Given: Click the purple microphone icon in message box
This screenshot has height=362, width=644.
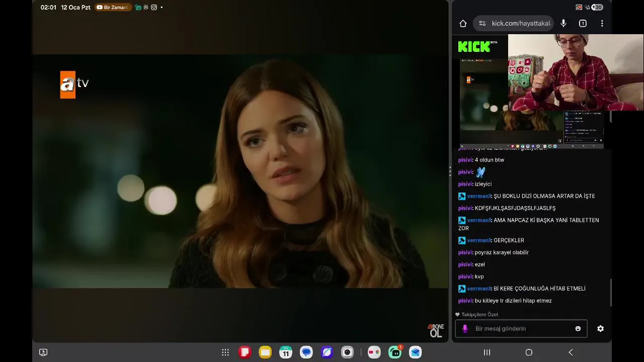Looking at the screenshot, I should 465,329.
